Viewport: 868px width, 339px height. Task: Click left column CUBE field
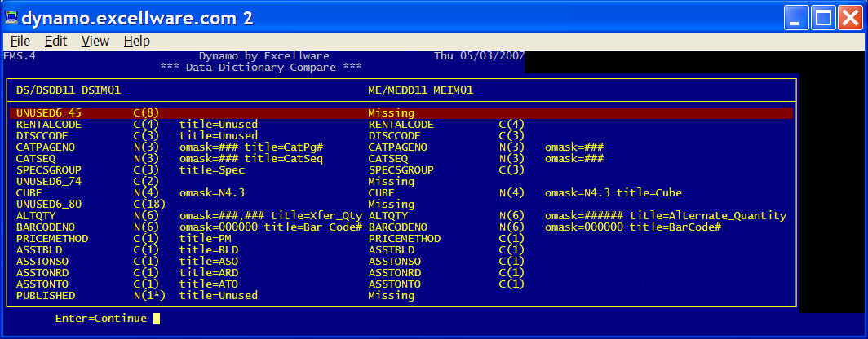click(x=29, y=193)
